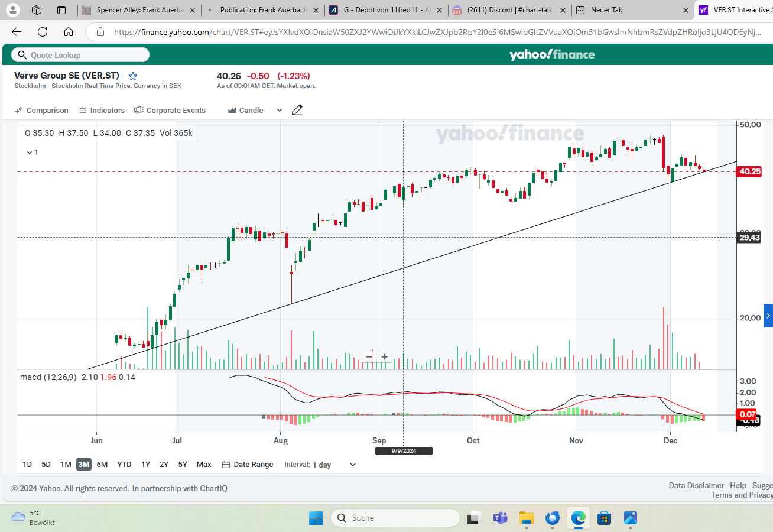This screenshot has height=532, width=773.
Task: Expand the blue side panel arrow
Action: [x=768, y=316]
